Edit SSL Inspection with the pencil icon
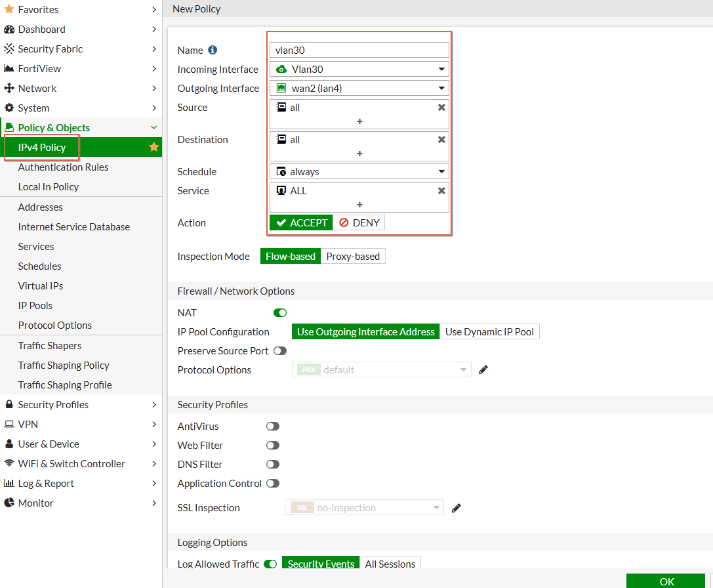 [x=456, y=508]
